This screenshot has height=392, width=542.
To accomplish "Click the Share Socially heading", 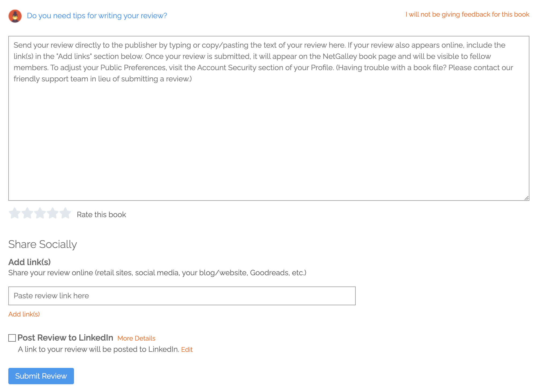I will click(x=43, y=244).
